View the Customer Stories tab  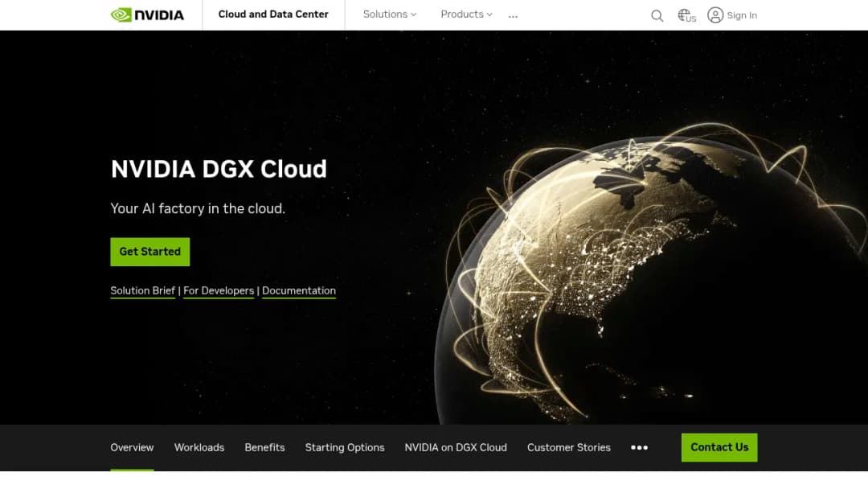[x=568, y=447]
